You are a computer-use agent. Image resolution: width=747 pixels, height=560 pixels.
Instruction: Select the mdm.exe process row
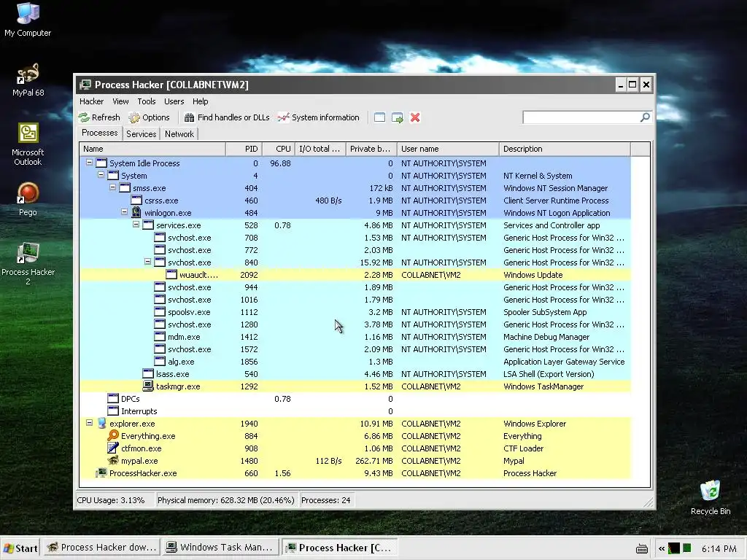355,337
